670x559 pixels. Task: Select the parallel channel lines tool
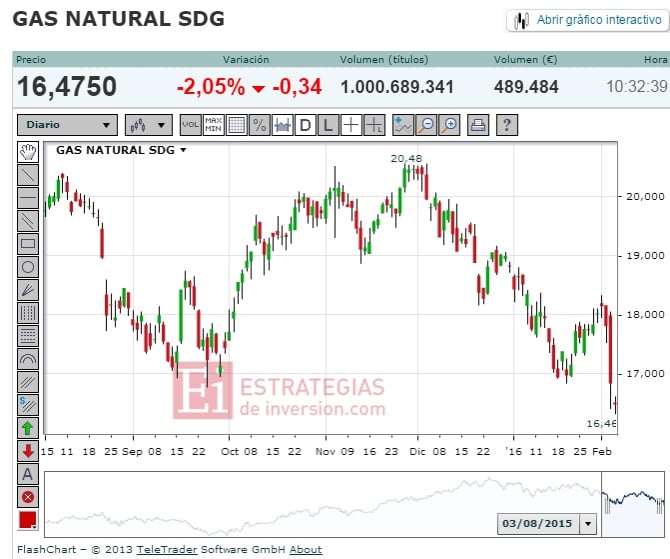(x=28, y=221)
